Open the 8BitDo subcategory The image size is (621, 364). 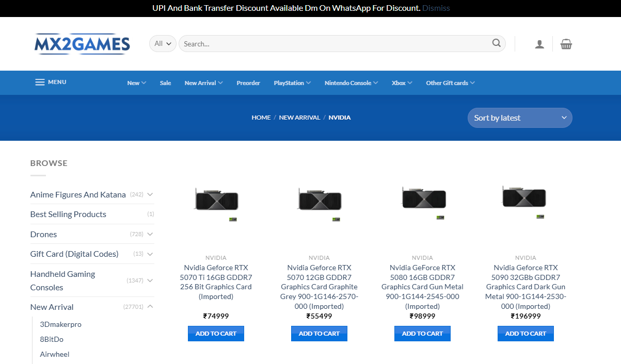coord(52,339)
